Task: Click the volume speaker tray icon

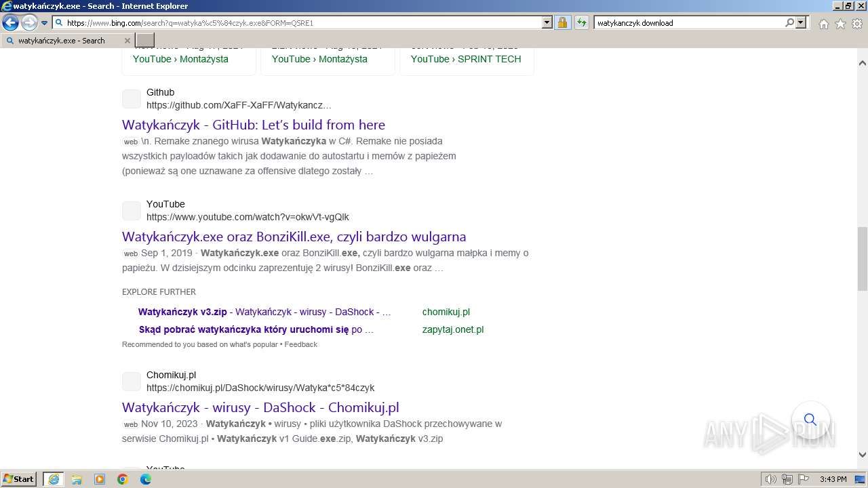Action: 770,479
